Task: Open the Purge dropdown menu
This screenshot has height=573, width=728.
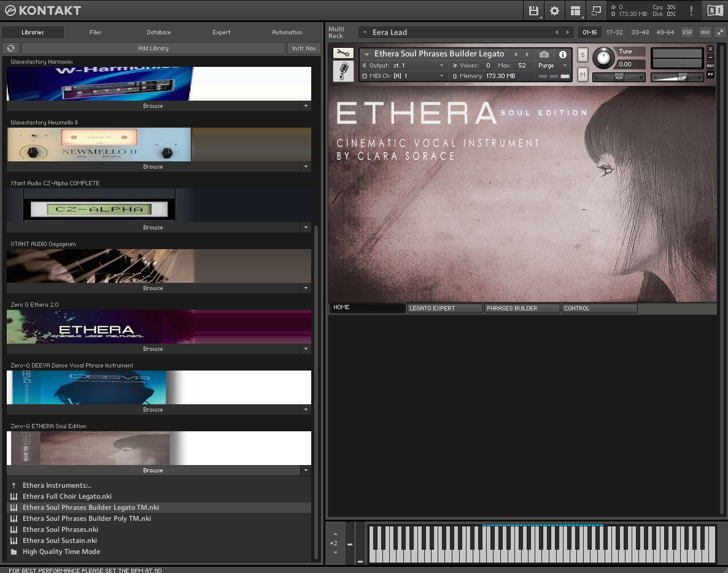Action: click(552, 66)
